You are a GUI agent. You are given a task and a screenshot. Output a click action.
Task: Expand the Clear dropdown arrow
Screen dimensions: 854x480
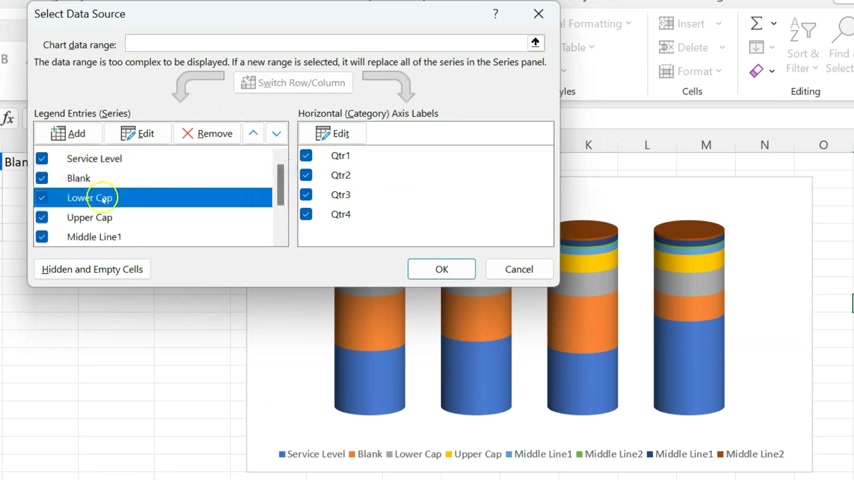pos(772,71)
